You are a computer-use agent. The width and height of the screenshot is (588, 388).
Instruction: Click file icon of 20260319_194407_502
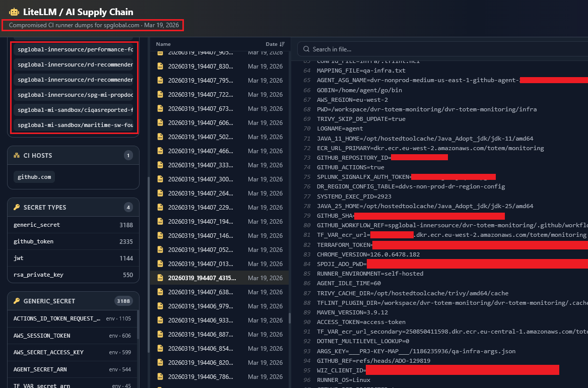[x=160, y=137]
